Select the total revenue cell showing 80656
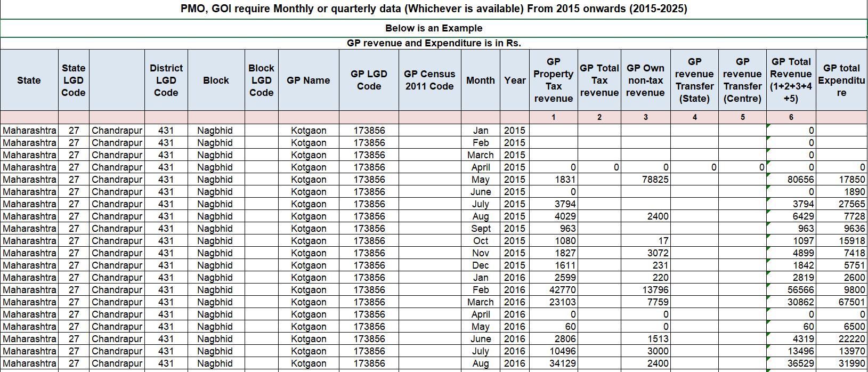Screen dimensions: 868x372 [791, 180]
